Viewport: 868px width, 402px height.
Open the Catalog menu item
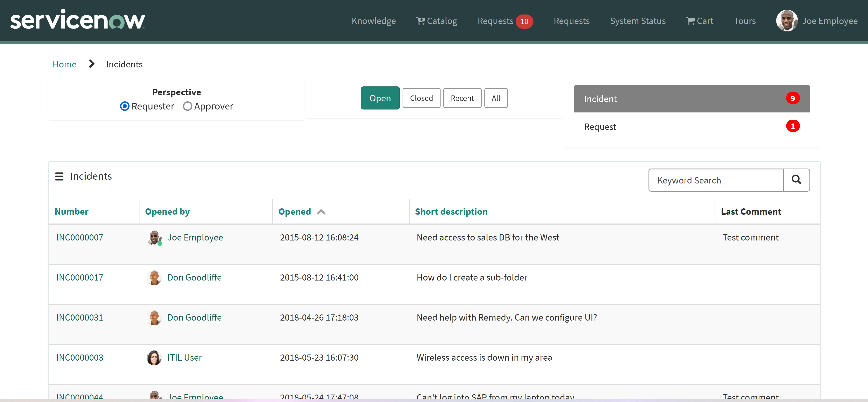tap(437, 21)
